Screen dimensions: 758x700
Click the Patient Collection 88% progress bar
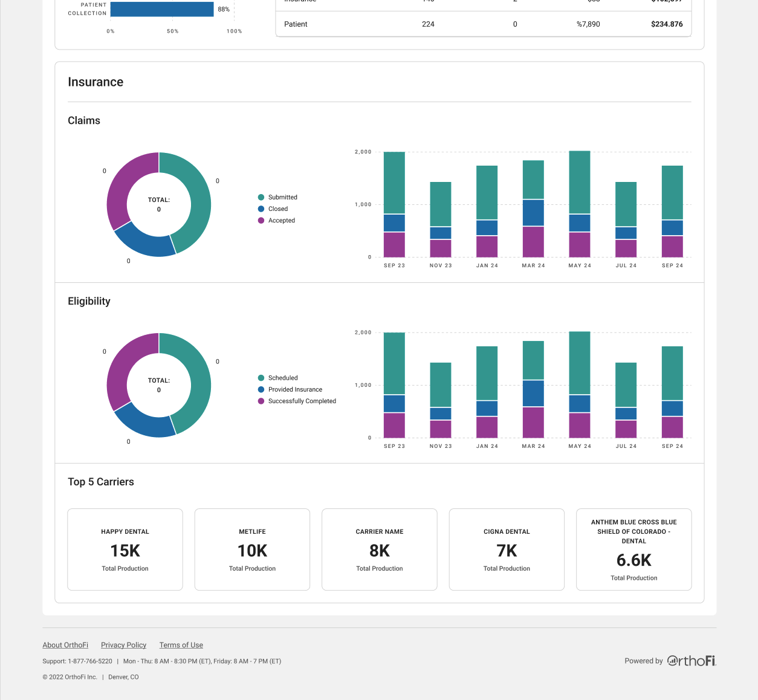click(x=162, y=9)
